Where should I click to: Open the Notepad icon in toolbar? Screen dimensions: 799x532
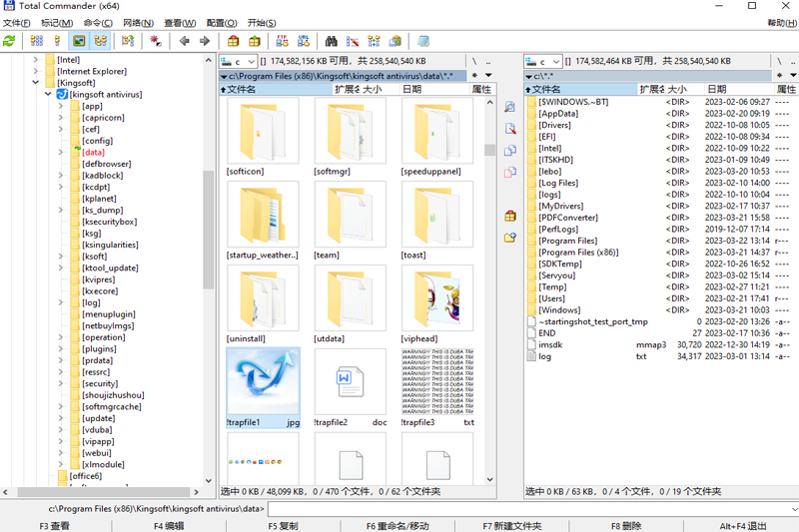(x=423, y=41)
